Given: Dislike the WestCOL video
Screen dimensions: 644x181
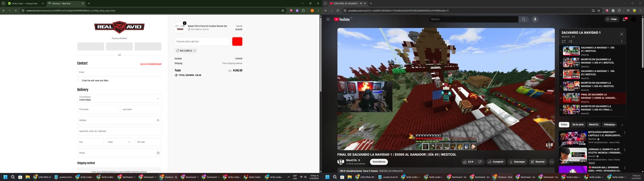Looking at the screenshot, I should click(480, 162).
